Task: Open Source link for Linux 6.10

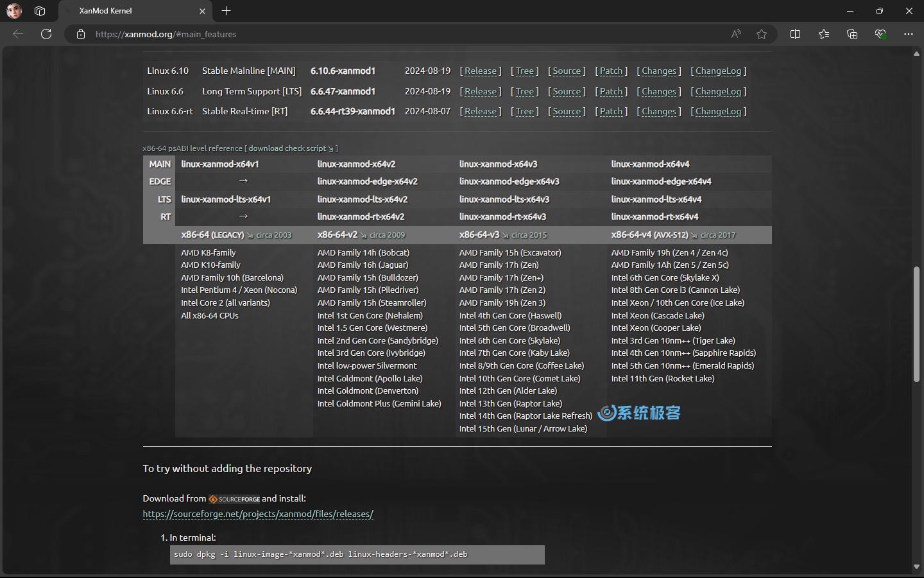Action: (x=567, y=71)
